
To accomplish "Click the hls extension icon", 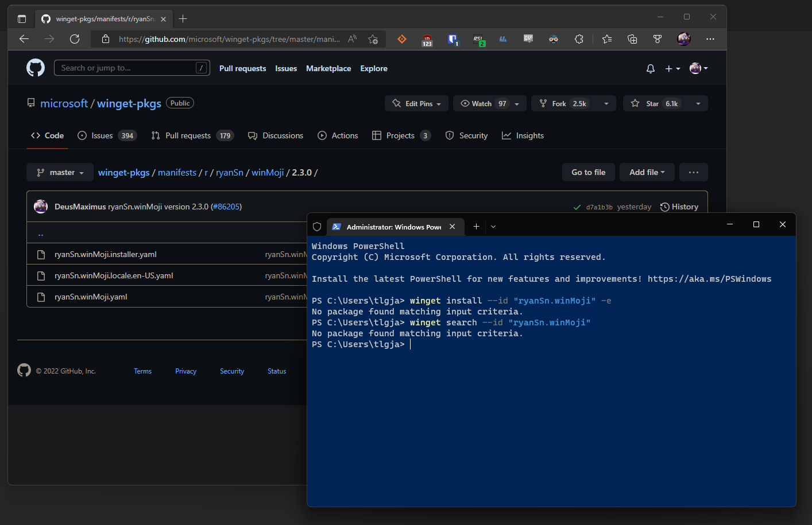I will pyautogui.click(x=502, y=39).
